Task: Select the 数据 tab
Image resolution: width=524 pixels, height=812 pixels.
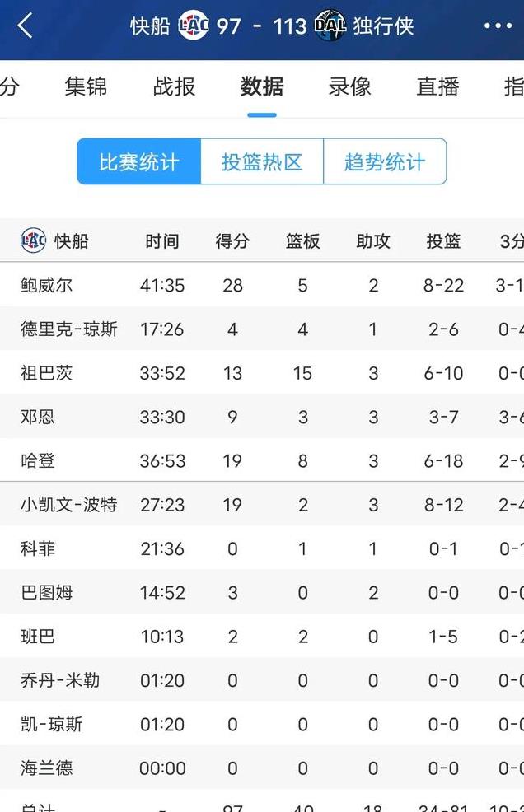Action: [x=262, y=86]
